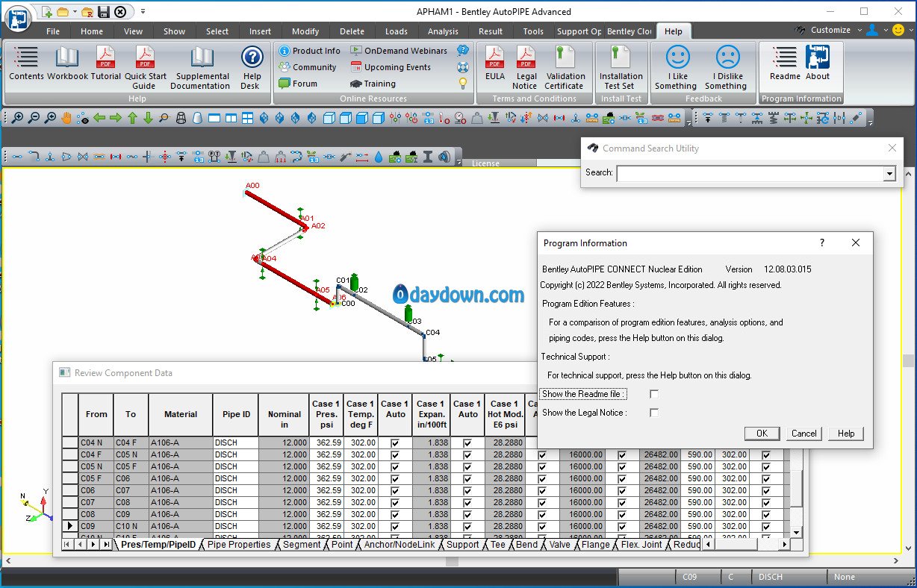Click the Command Search input field
917x588 pixels.
point(750,173)
